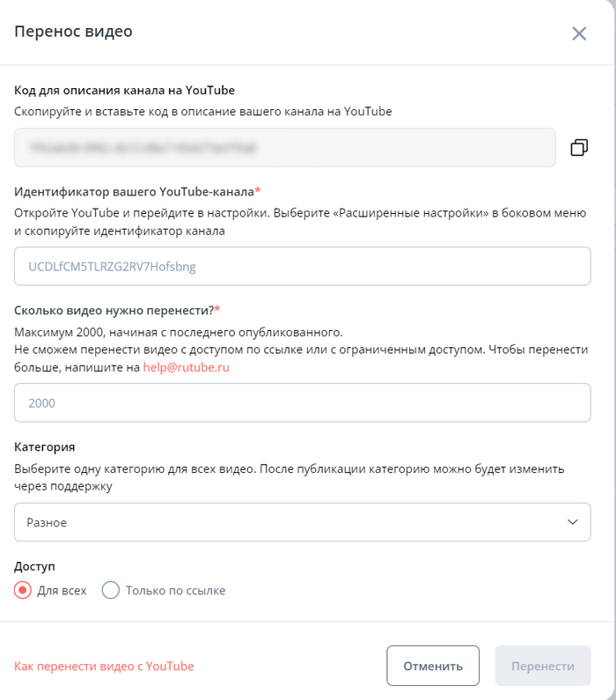
Task: Choose the Только по ссылке radio button
Action: pyautogui.click(x=111, y=591)
